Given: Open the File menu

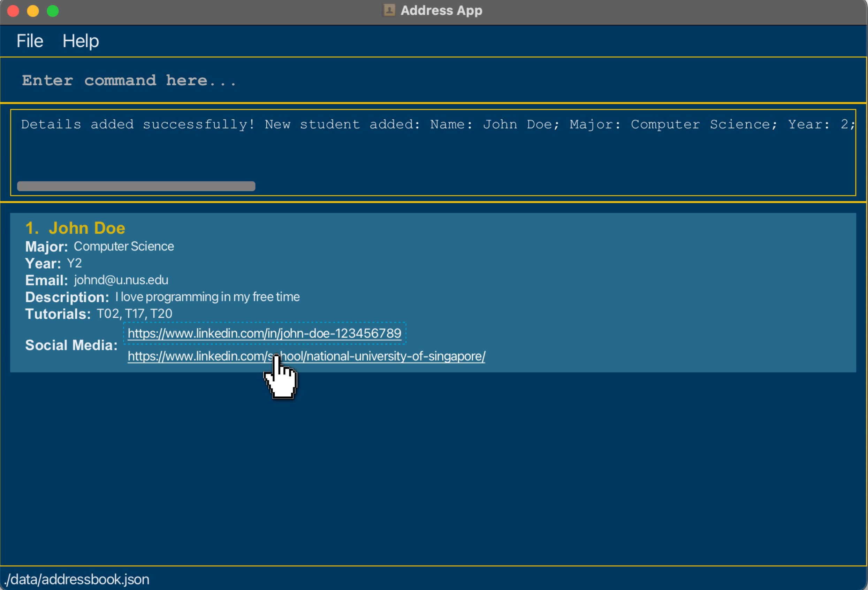Looking at the screenshot, I should click(30, 41).
